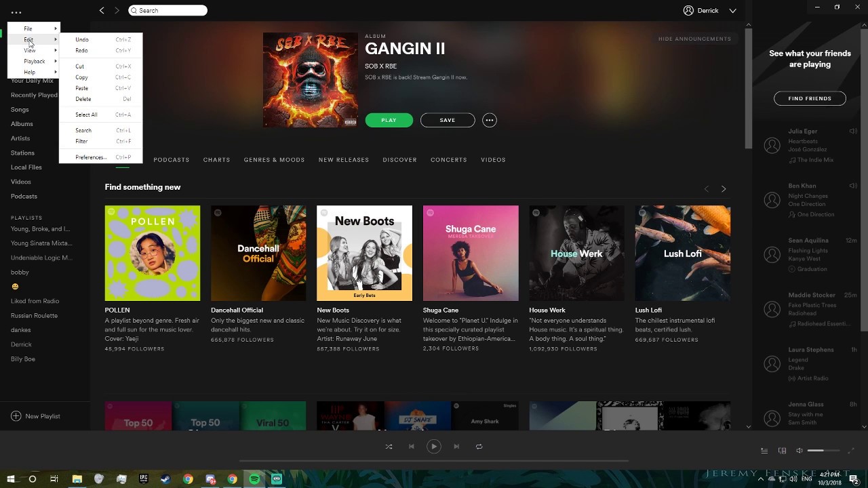Open Sean Aquilina's profile avatar
868x488 pixels.
point(772,254)
